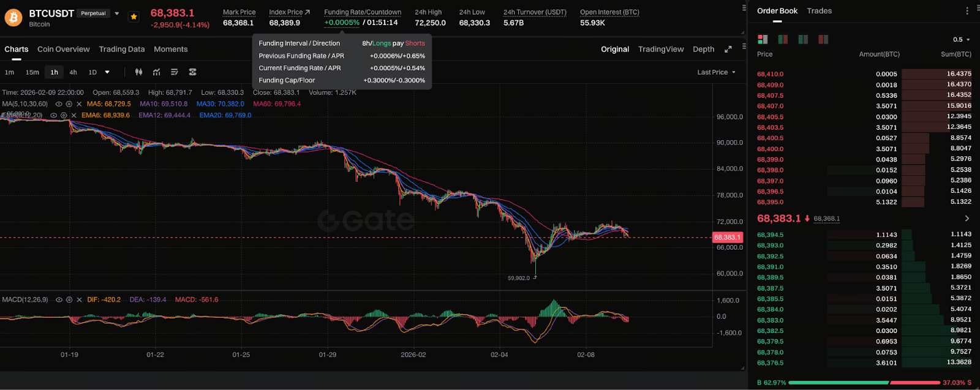Toggle visibility of MA(5,10,30,60) indicator
The width and height of the screenshot is (980, 390).
tap(59, 104)
